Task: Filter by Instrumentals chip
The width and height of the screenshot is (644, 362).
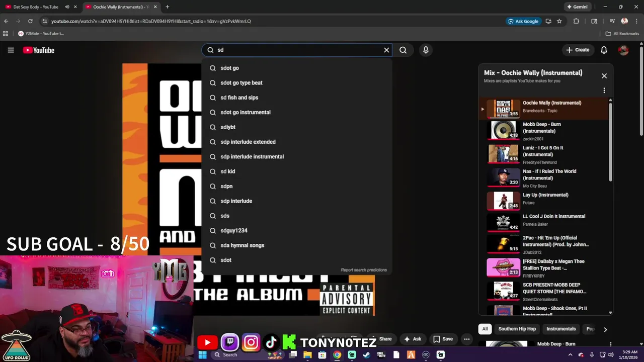Action: pyautogui.click(x=561, y=329)
